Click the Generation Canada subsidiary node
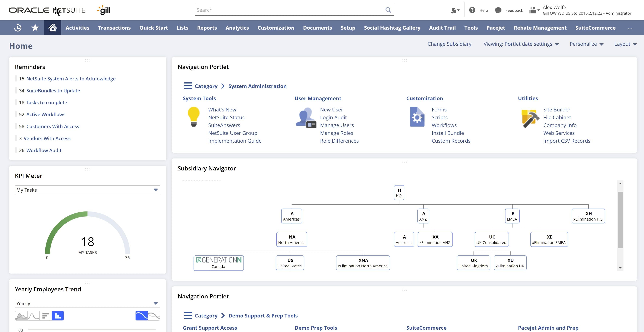 pos(218,263)
